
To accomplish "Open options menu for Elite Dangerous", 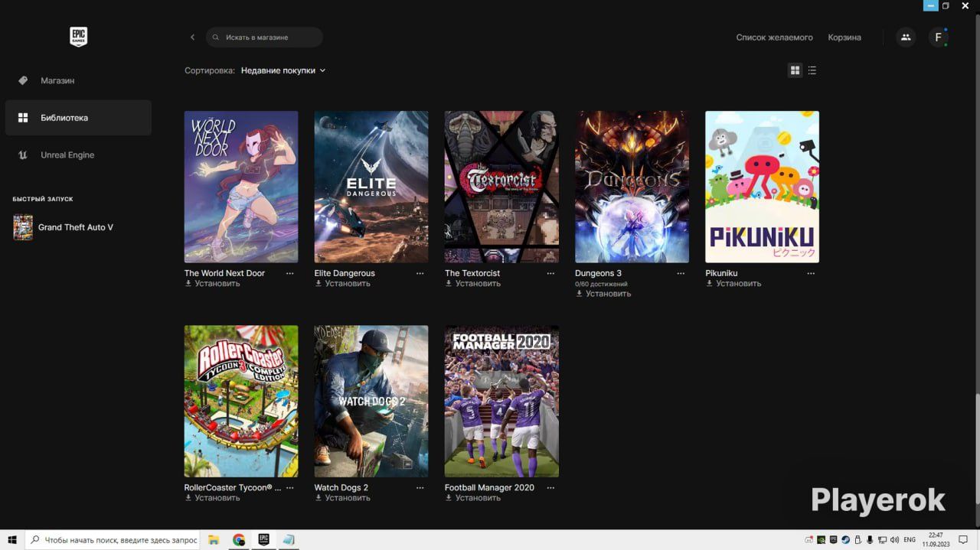I will (x=420, y=273).
